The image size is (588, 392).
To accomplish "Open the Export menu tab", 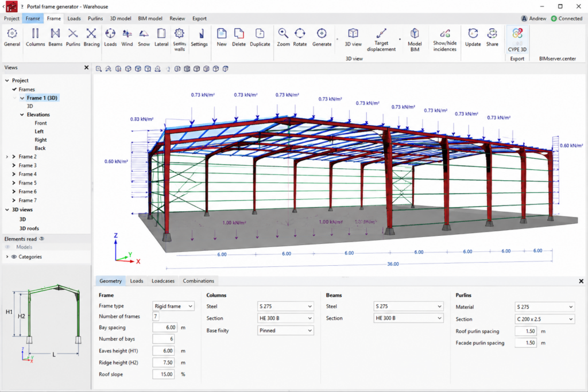I will point(199,18).
